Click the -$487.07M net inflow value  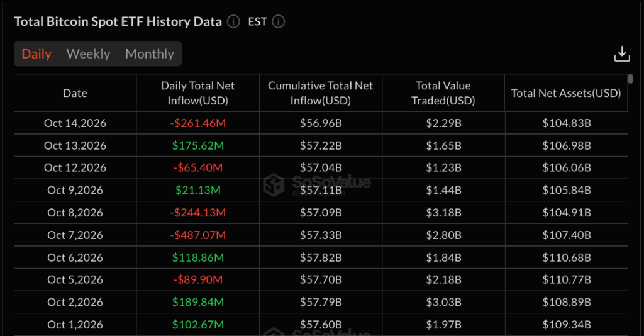coord(198,235)
